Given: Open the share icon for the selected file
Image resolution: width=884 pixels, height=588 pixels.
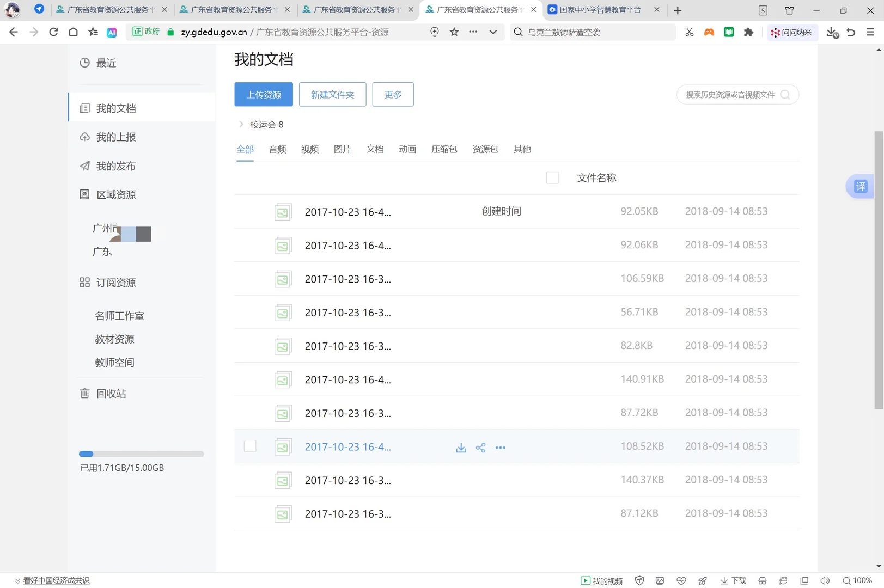Looking at the screenshot, I should point(480,447).
